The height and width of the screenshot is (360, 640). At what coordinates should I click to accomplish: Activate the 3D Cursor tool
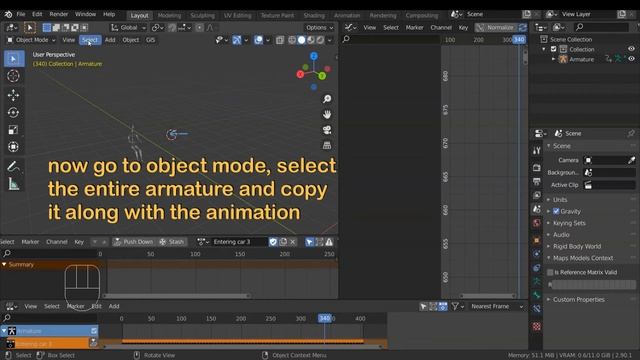(13, 76)
